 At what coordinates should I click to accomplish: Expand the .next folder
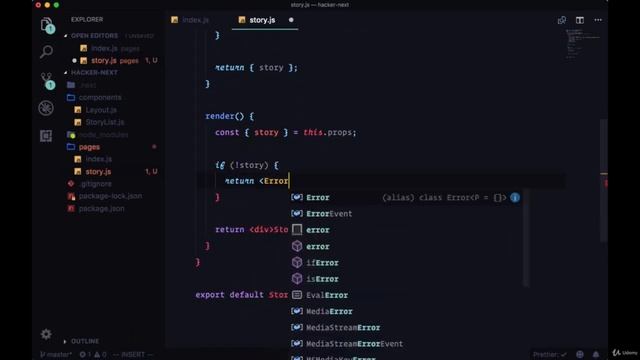(88, 85)
